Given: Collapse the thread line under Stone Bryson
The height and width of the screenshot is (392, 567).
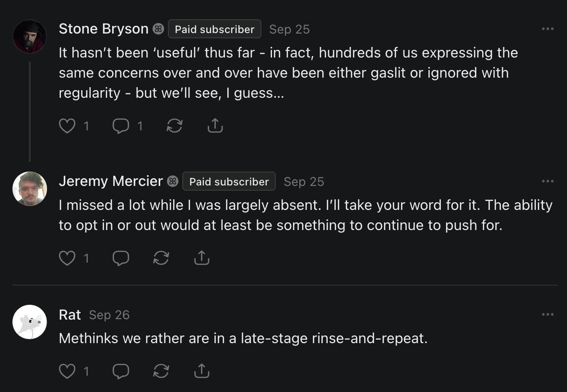Looking at the screenshot, I should click(30, 111).
